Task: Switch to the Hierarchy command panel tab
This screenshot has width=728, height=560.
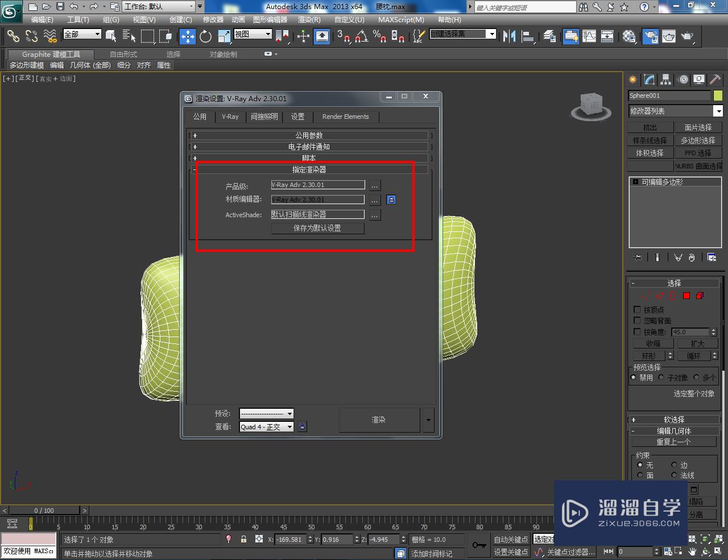Action: click(666, 80)
